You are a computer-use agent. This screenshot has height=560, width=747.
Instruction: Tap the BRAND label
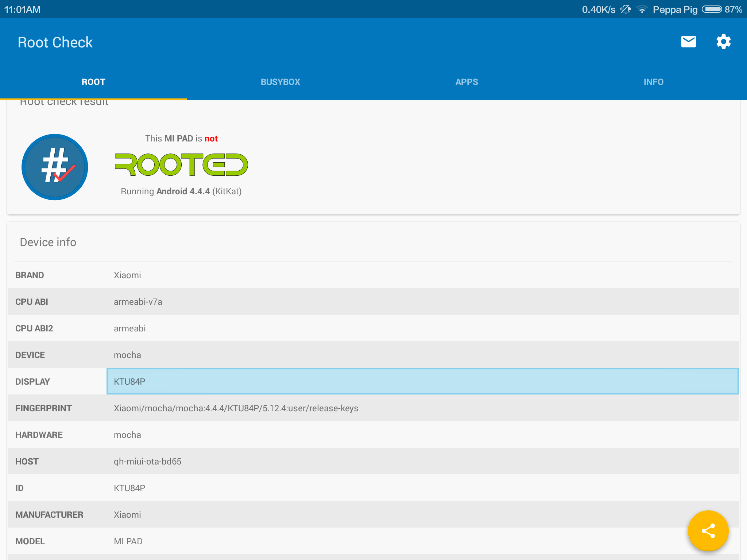[x=30, y=275]
